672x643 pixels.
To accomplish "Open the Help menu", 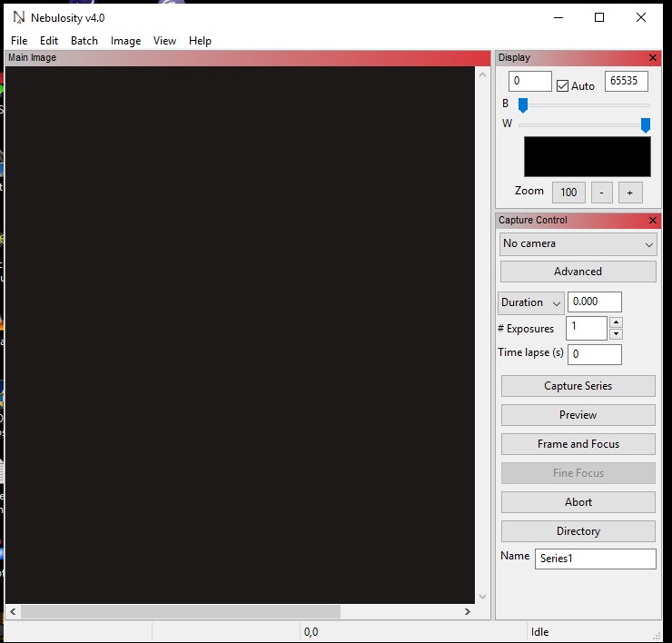I will coord(200,41).
